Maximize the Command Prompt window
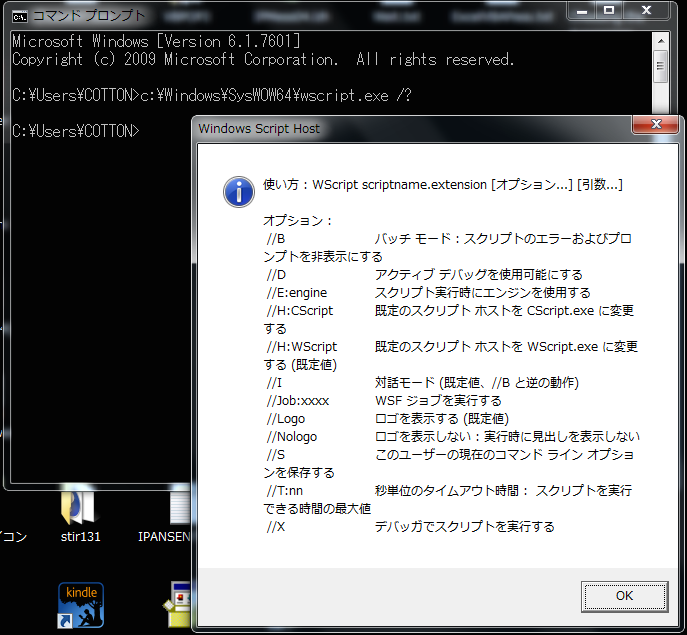 click(609, 11)
